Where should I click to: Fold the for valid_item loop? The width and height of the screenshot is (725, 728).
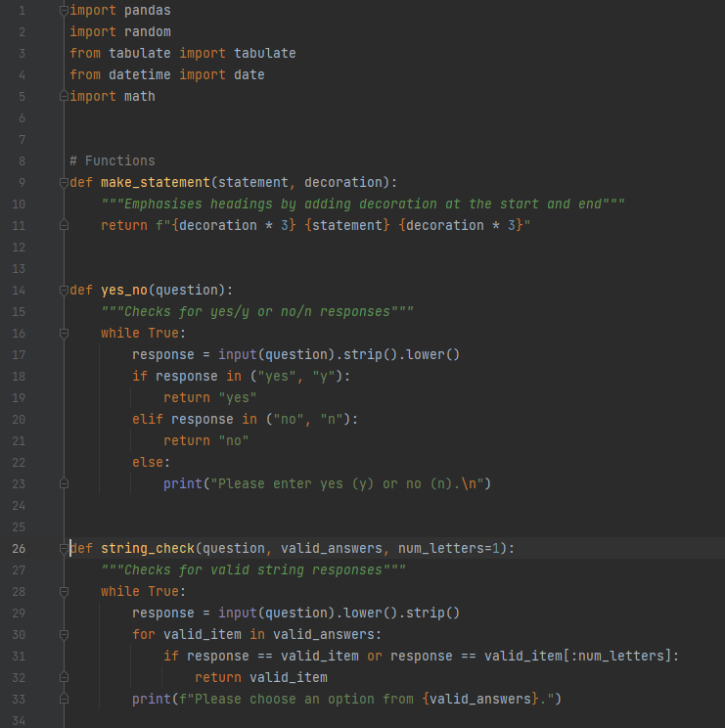coord(65,635)
